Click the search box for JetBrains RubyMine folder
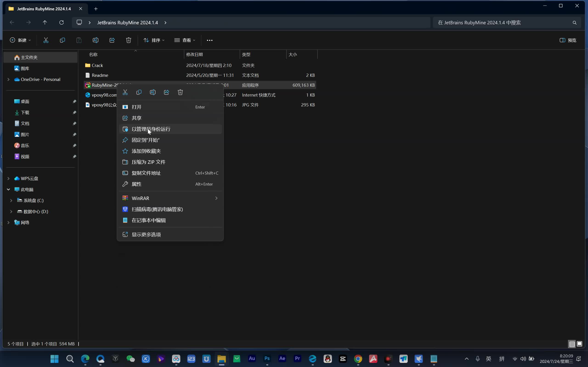Image resolution: width=588 pixels, height=367 pixels. [x=503, y=22]
